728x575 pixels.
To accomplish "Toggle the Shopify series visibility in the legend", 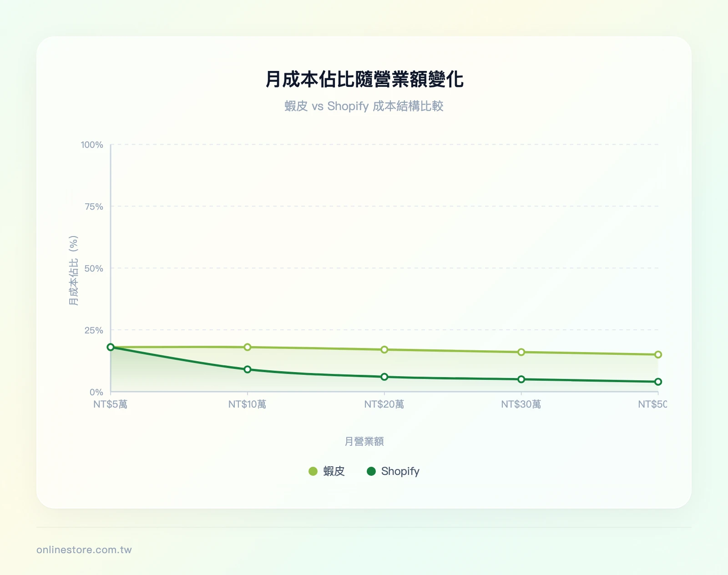I will pyautogui.click(x=399, y=472).
